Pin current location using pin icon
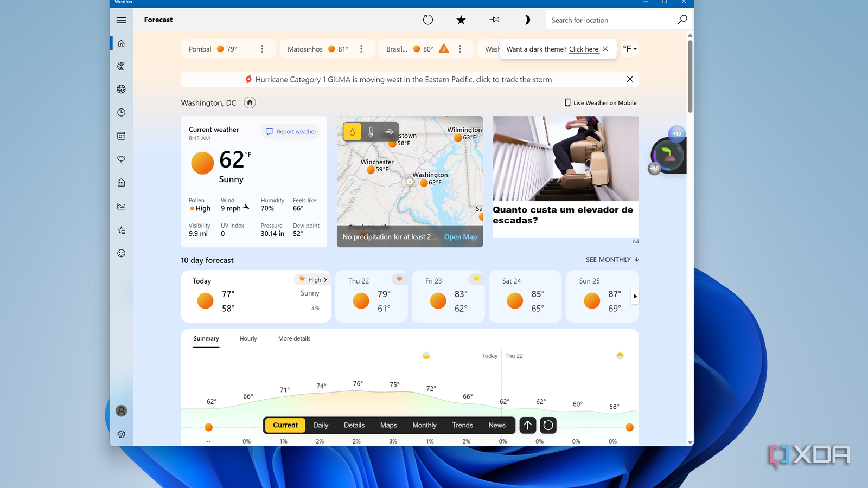 tap(494, 20)
